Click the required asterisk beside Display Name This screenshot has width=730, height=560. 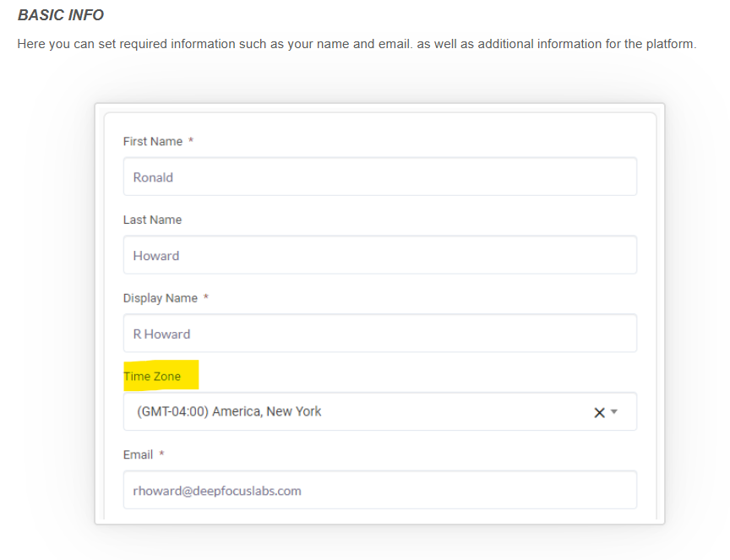click(x=206, y=298)
